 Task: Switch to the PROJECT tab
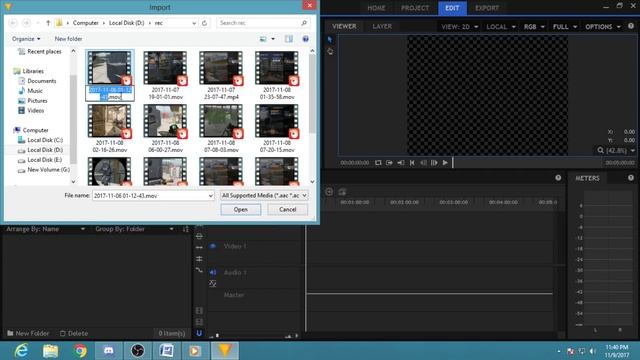[x=415, y=8]
